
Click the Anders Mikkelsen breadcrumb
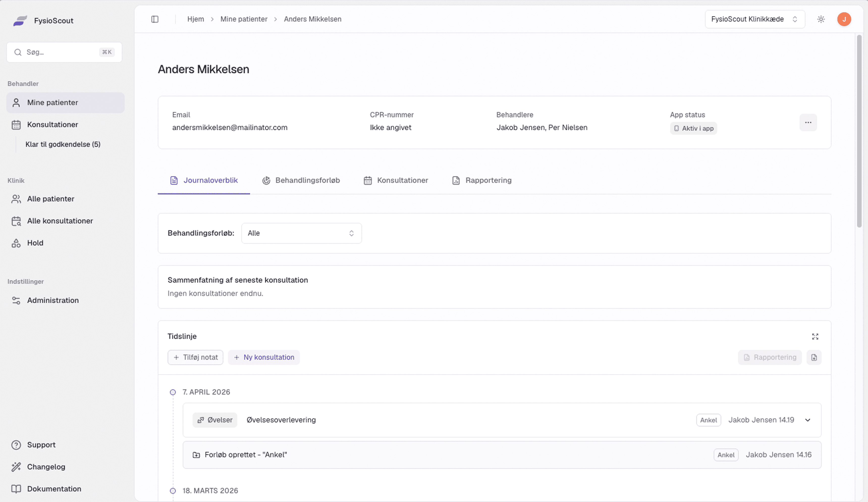(x=313, y=19)
